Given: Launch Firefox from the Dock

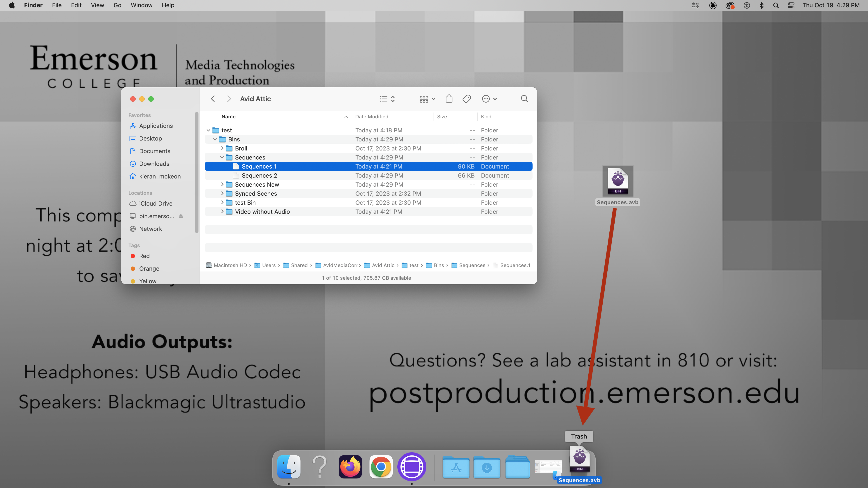Looking at the screenshot, I should click(350, 467).
